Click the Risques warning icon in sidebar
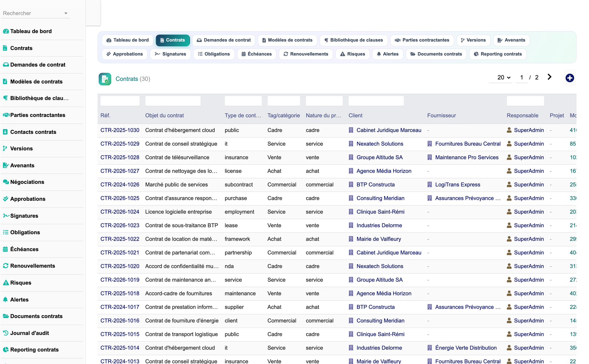Screen dimensions: 589x364 tap(6, 283)
